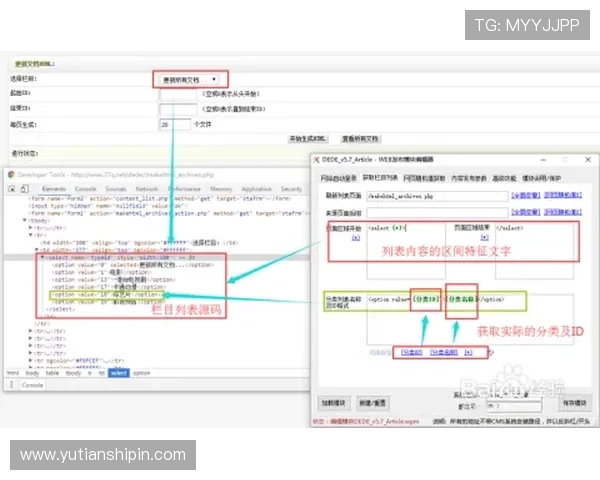Switch to the Console tab in DevTools
600x480 pixels.
point(86,188)
